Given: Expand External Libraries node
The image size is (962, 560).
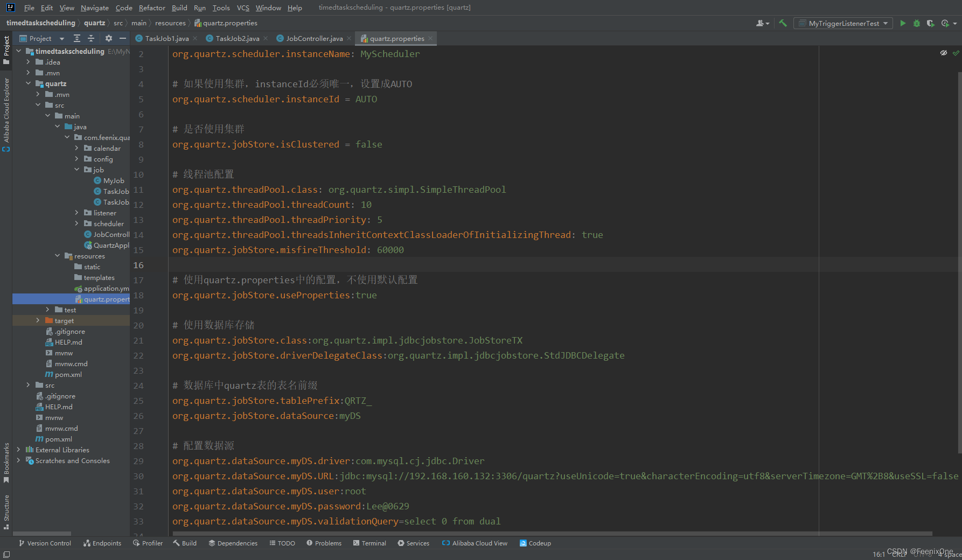Looking at the screenshot, I should [x=19, y=450].
